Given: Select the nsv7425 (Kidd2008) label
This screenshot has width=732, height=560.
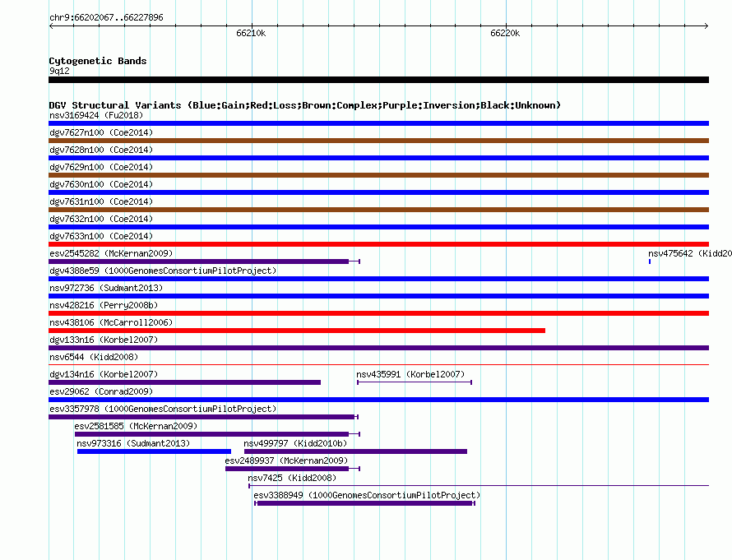Looking at the screenshot, I should tap(292, 478).
